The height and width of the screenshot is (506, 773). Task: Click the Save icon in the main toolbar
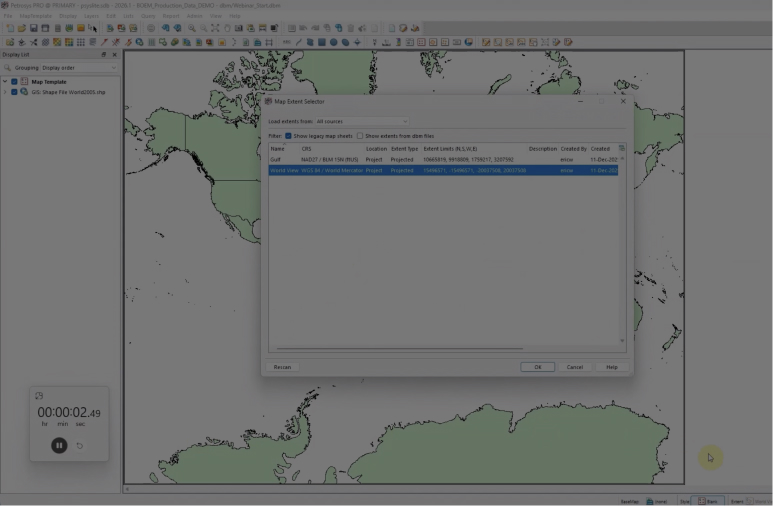(33, 28)
